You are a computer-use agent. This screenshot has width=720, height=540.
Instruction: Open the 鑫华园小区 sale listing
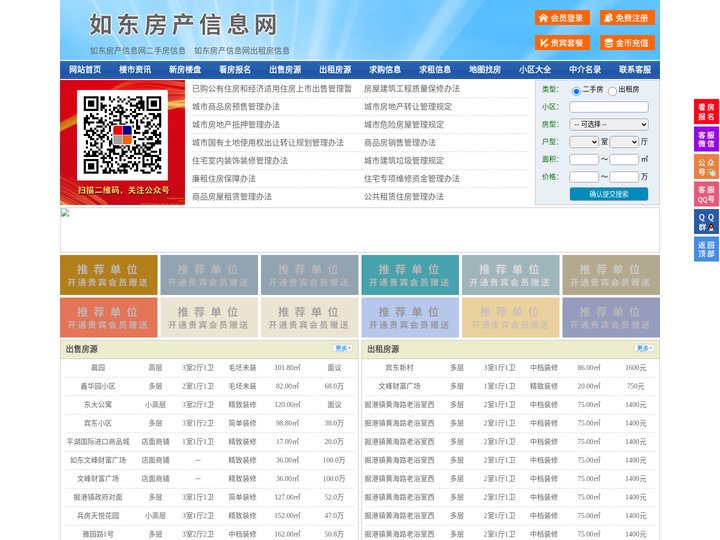98,386
